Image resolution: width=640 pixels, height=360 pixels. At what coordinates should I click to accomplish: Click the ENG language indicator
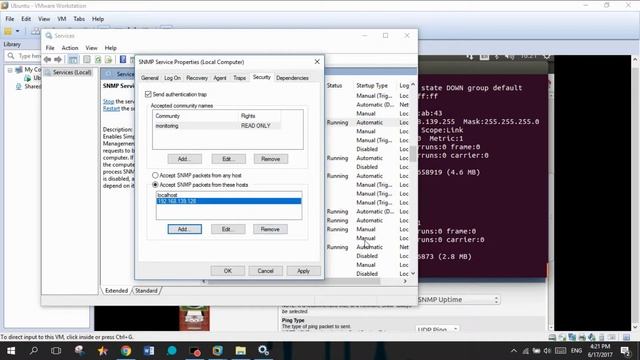click(x=576, y=351)
